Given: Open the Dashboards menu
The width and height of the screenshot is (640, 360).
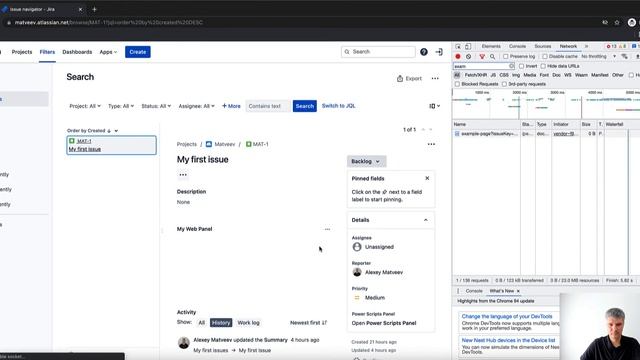Looking at the screenshot, I should (77, 52).
